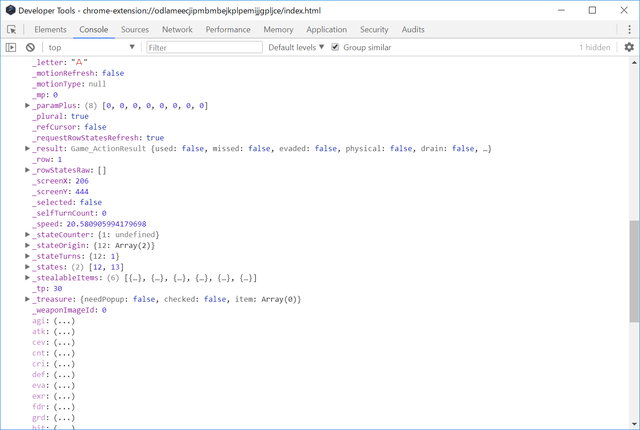Click the _weaponImageId property name
Image resolution: width=640 pixels, height=430 pixels.
click(x=65, y=310)
